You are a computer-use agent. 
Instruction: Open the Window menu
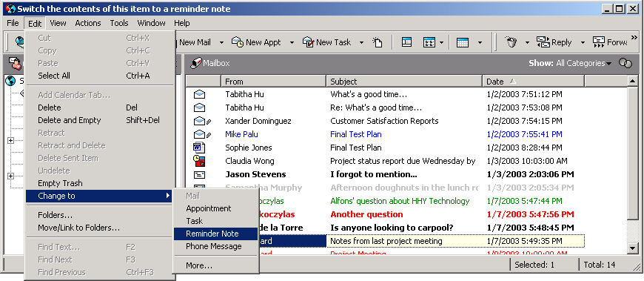tap(151, 23)
